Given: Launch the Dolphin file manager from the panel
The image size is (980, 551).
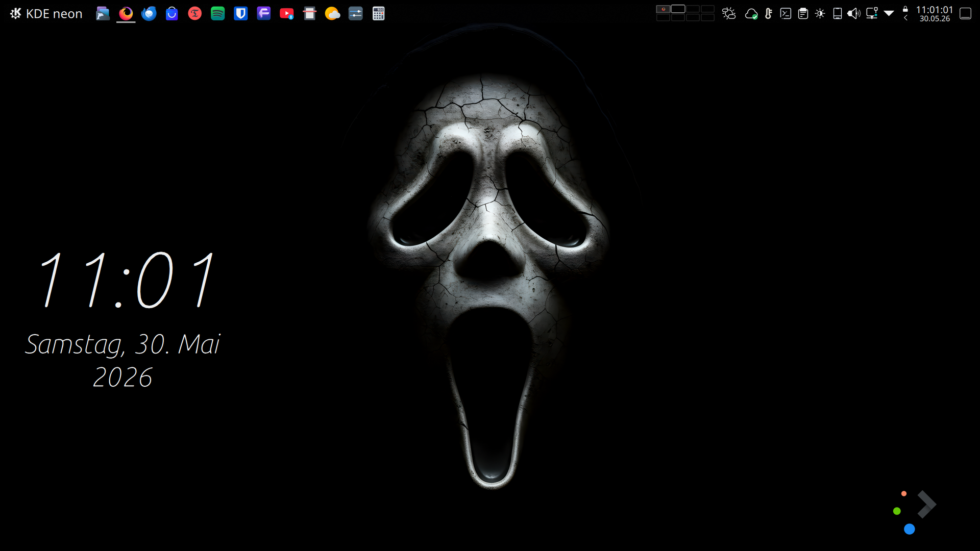Looking at the screenshot, I should coord(103,14).
